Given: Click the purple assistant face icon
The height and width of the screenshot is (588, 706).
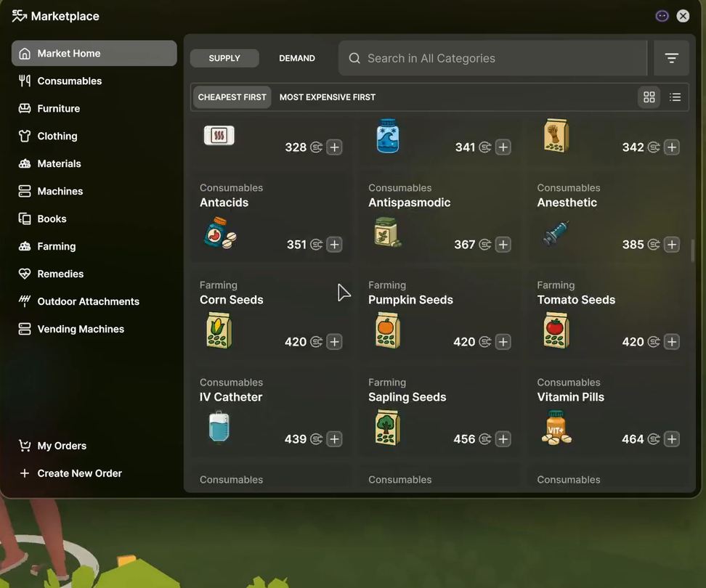Looking at the screenshot, I should pos(662,16).
